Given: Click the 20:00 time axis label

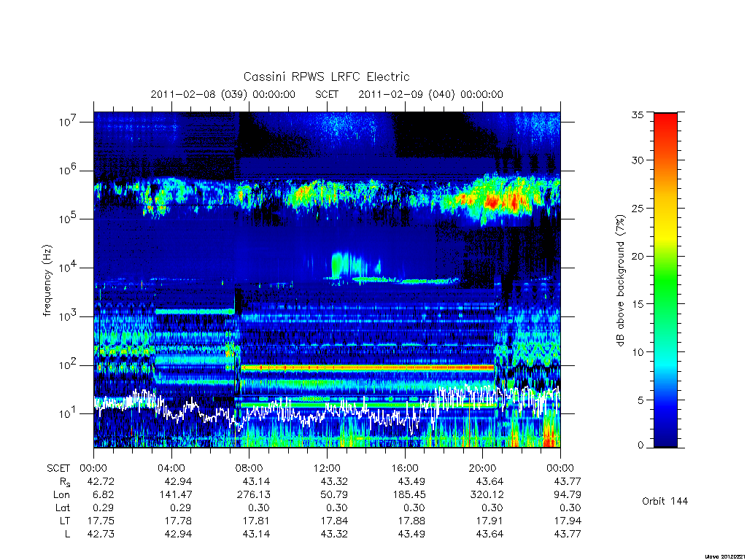Looking at the screenshot, I should pyautogui.click(x=483, y=469).
